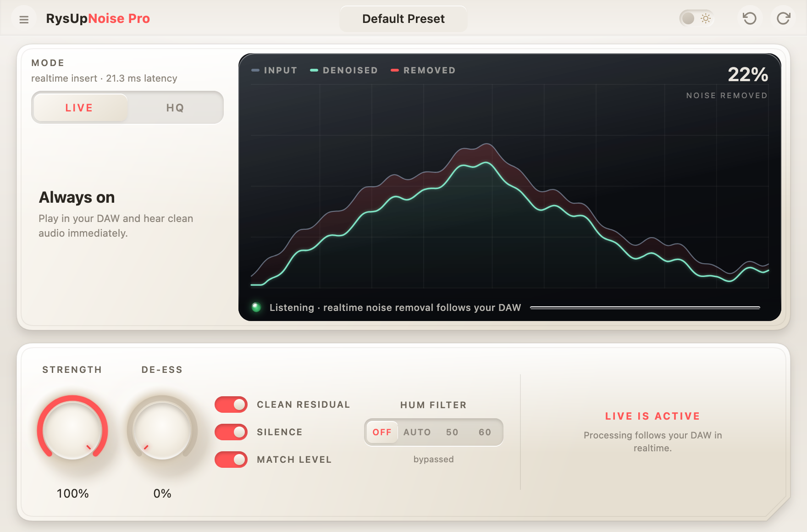Switch to HQ mode
Image resolution: width=807 pixels, height=532 pixels.
coord(175,108)
